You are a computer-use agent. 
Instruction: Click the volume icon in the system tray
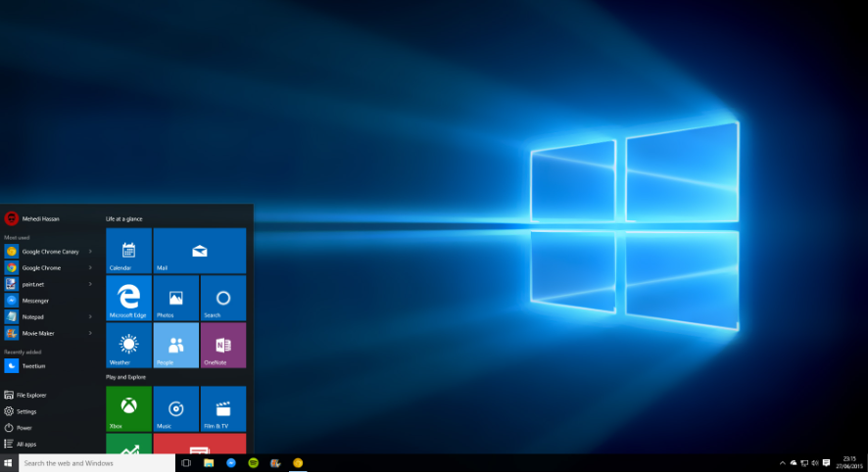(815, 463)
